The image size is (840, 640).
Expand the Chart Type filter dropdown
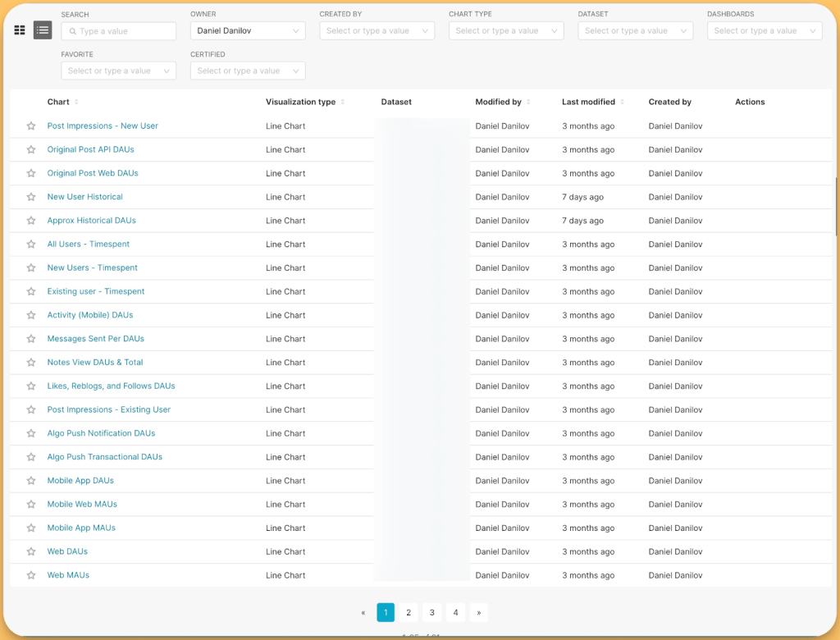pos(506,31)
